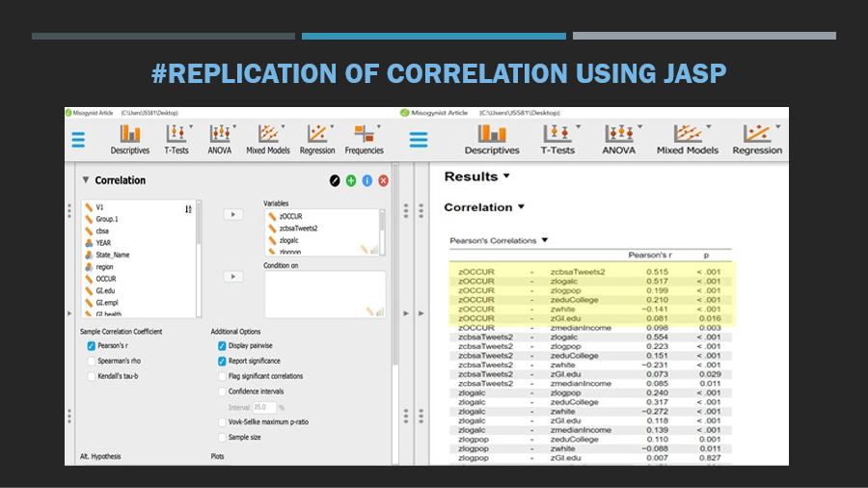Click the green duplicate analysis plus icon
This screenshot has width=868, height=488.
[351, 181]
